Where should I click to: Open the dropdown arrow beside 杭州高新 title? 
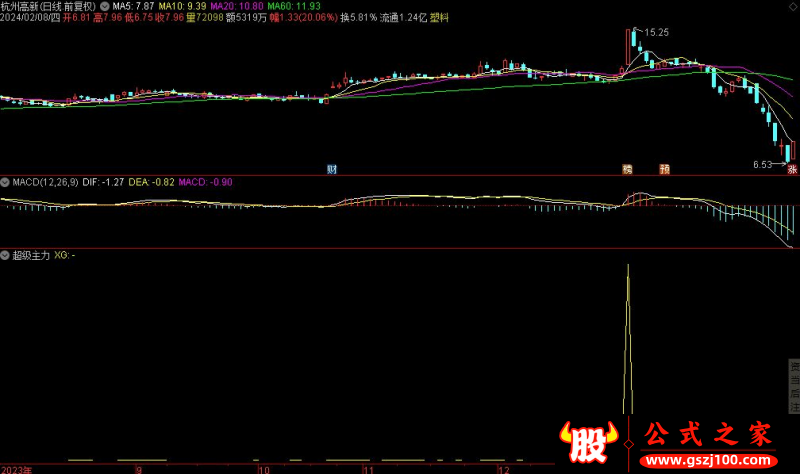point(105,7)
